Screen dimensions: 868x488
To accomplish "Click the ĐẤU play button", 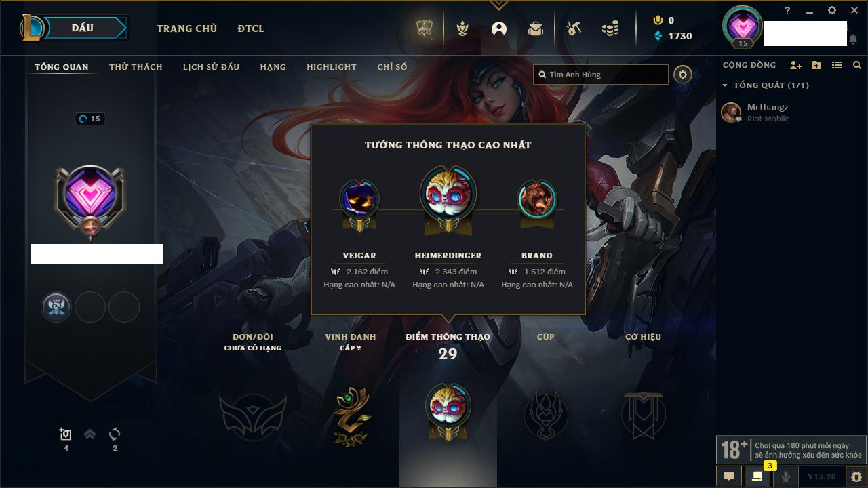I will pos(74,28).
